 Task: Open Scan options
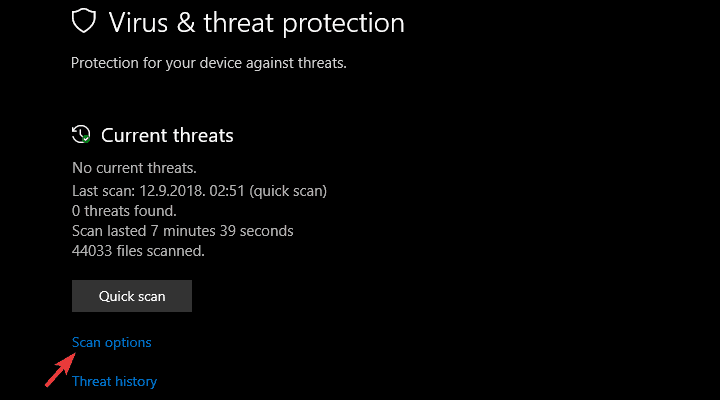[112, 342]
